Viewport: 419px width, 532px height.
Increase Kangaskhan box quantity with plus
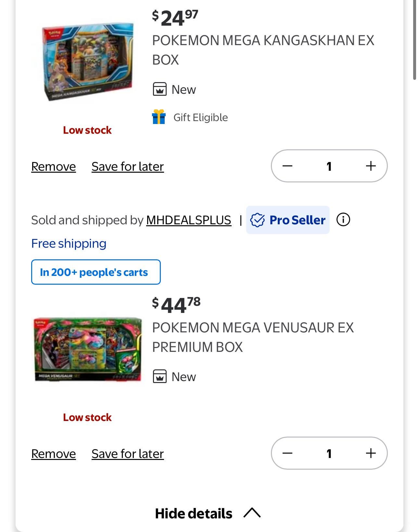371,166
